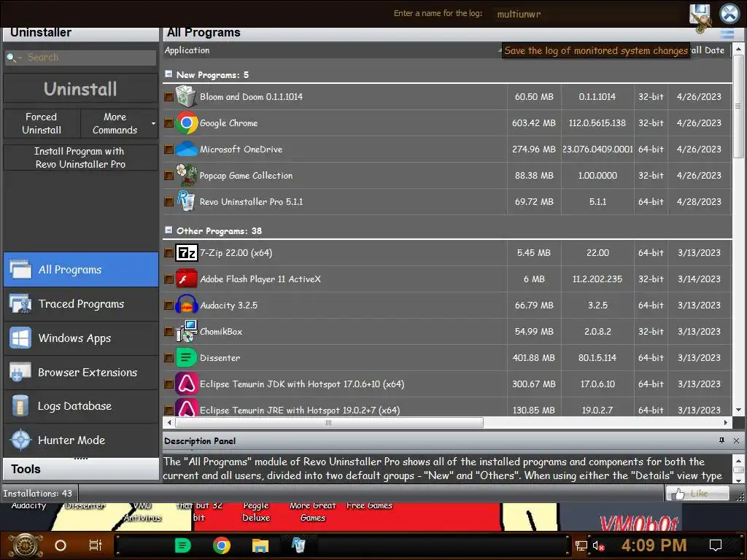This screenshot has width=747, height=560.
Task: Pin the Description Panel
Action: click(x=721, y=440)
